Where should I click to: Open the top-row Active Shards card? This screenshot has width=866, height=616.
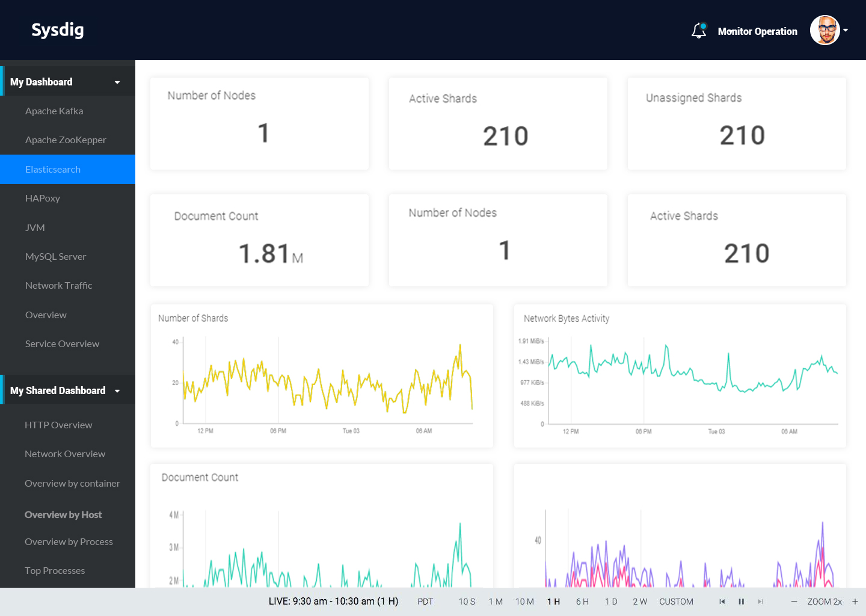(x=498, y=123)
